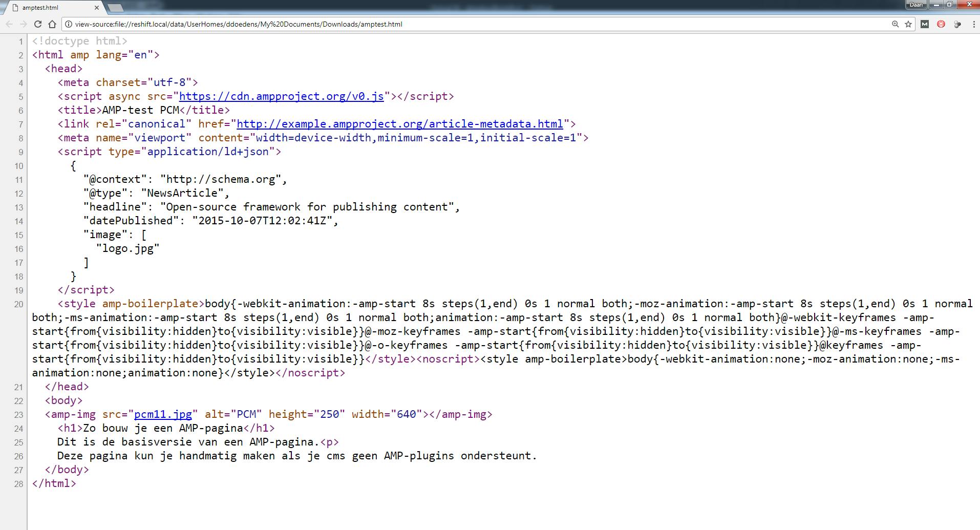The width and height of the screenshot is (980, 530).
Task: Open the Daan profile button
Action: [x=916, y=5]
